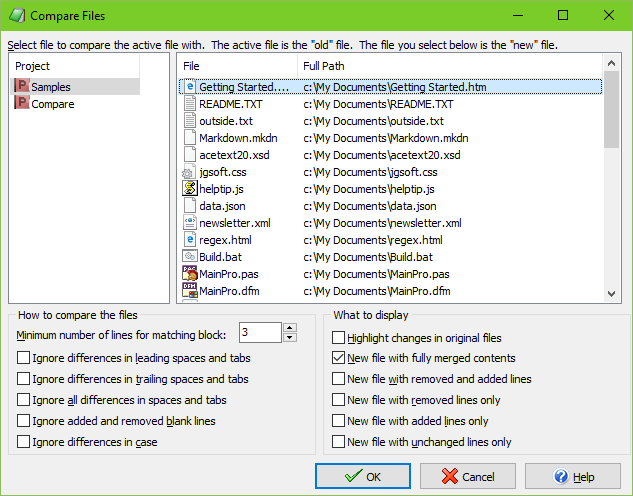Uncheck New file with fully merged contents
The width and height of the screenshot is (633, 496).
[338, 358]
